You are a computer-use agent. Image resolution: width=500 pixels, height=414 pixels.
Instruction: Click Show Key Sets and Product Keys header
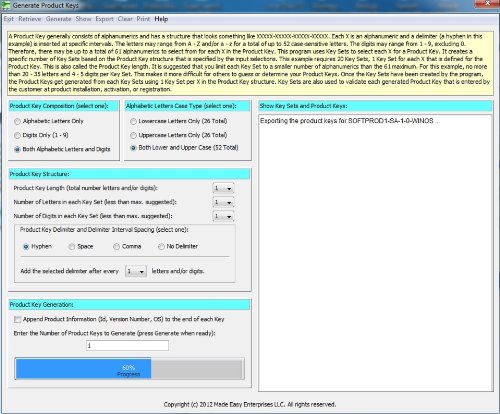(x=375, y=106)
